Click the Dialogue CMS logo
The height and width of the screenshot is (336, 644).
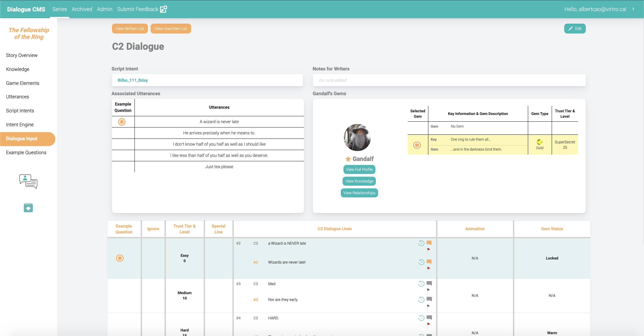point(26,9)
